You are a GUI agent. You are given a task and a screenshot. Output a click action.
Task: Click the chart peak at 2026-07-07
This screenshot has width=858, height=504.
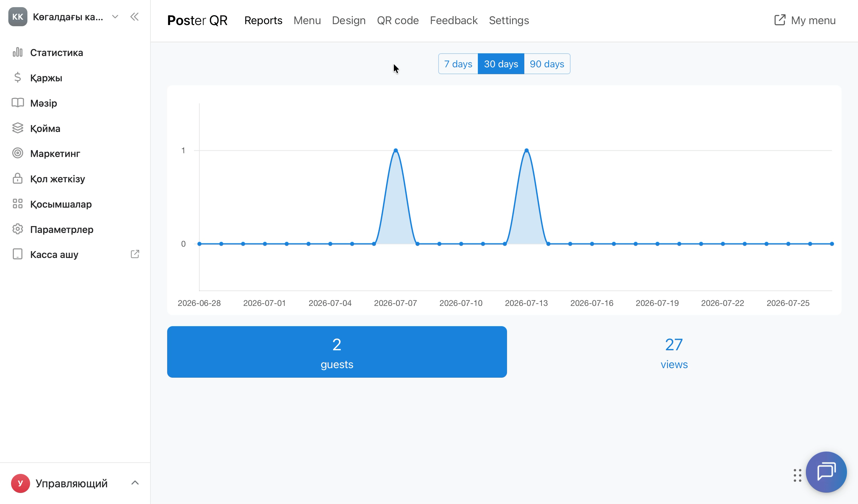coord(396,150)
